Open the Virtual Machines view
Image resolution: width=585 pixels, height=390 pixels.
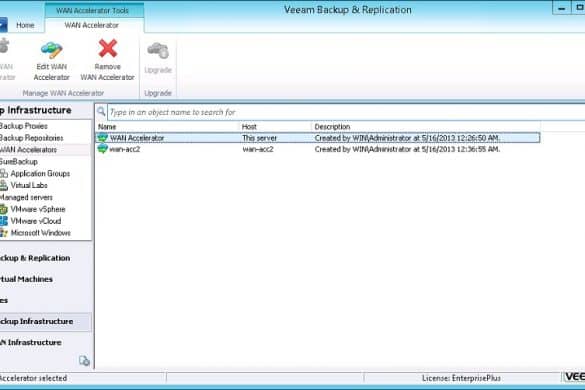pyautogui.click(x=26, y=279)
